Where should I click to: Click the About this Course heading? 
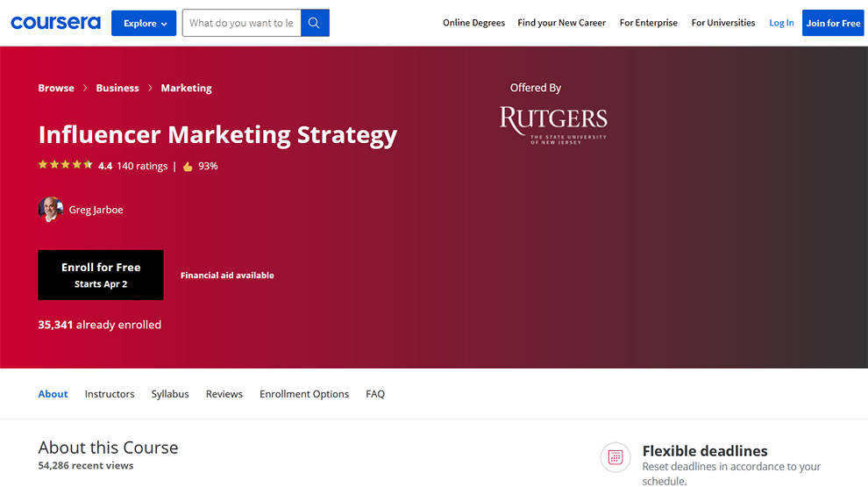click(108, 448)
